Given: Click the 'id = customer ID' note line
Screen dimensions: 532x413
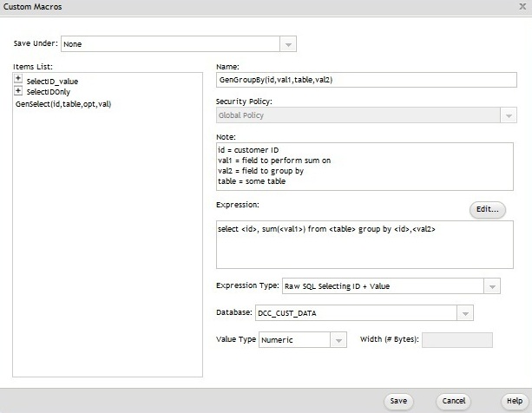Looking at the screenshot, I should coord(248,150).
